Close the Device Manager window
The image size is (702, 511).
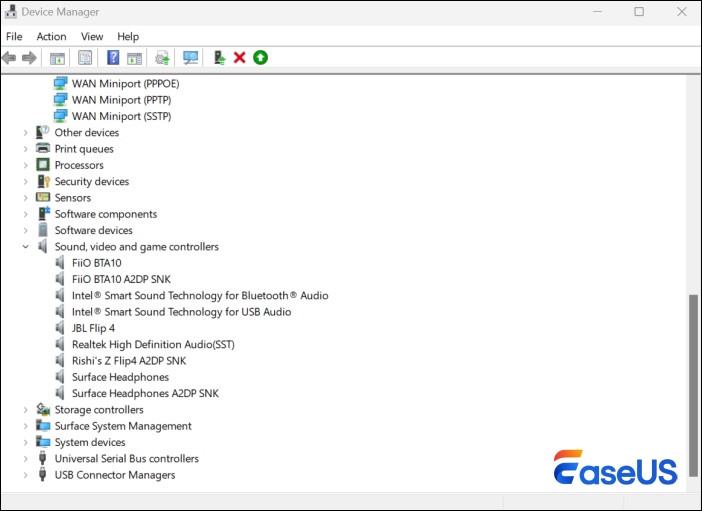click(x=681, y=12)
